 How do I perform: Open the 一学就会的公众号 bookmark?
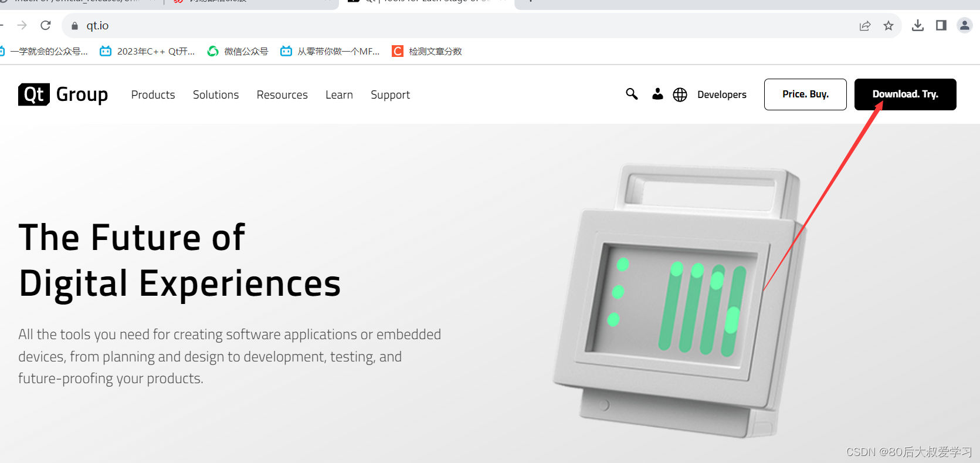[45, 52]
